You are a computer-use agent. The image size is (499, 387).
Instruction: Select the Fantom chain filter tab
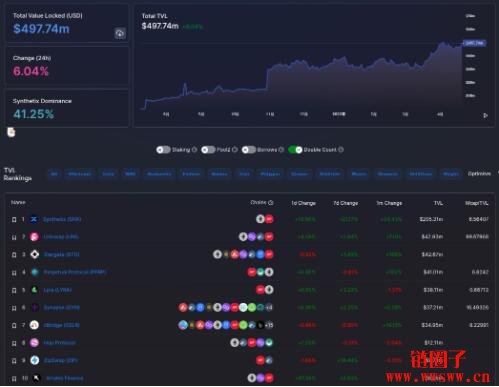coord(191,174)
